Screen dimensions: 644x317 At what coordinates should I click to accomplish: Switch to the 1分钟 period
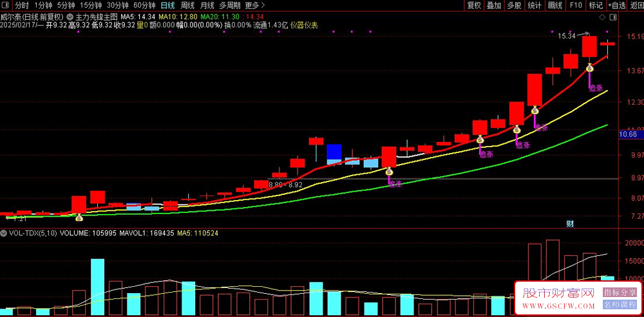pos(43,5)
